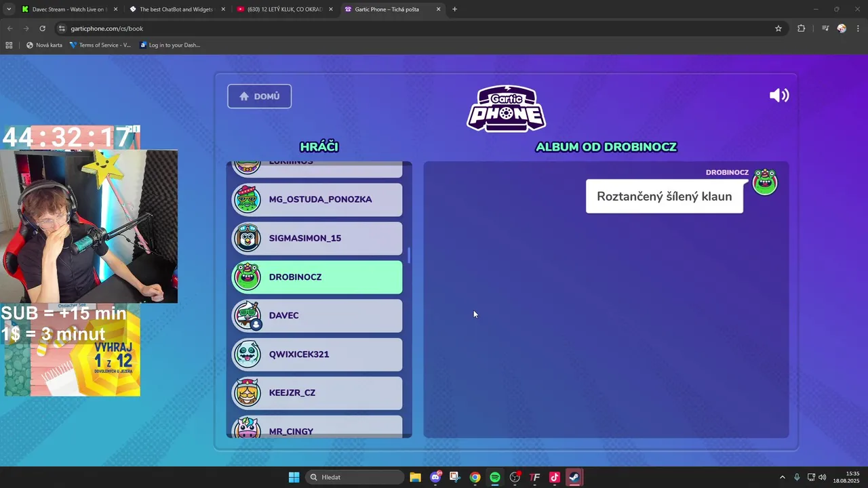
Task: Close the Gartic Phone tab
Action: [438, 9]
